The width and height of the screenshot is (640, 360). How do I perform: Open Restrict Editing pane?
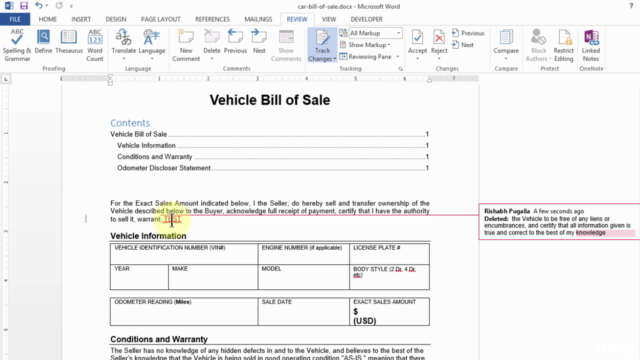[564, 45]
